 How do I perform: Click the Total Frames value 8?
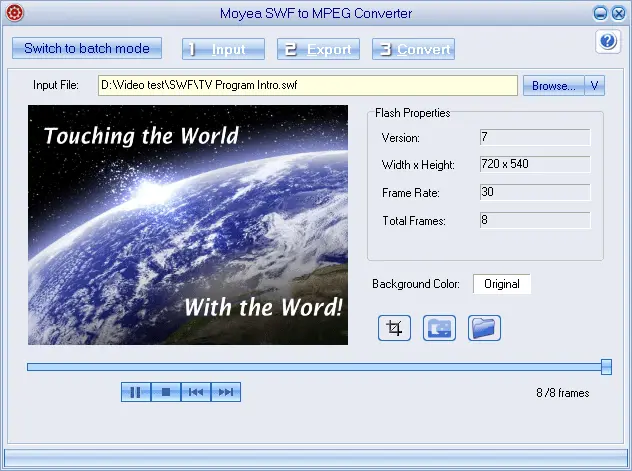tap(535, 220)
